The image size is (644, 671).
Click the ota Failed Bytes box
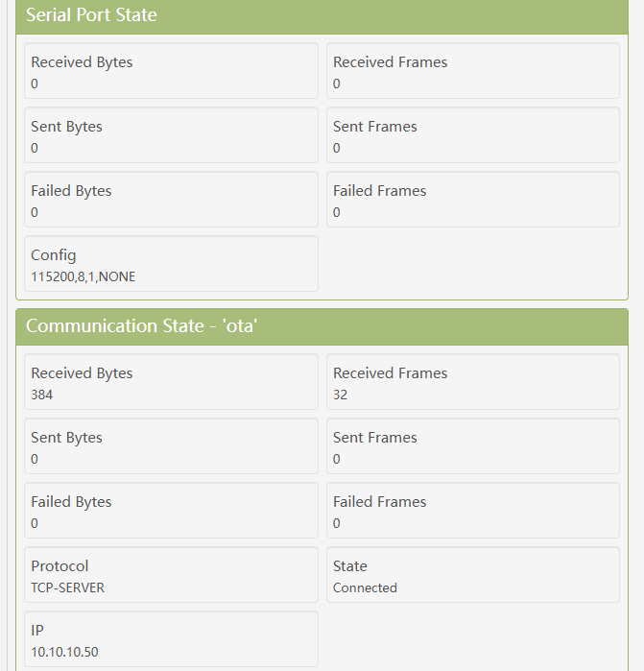coord(171,510)
